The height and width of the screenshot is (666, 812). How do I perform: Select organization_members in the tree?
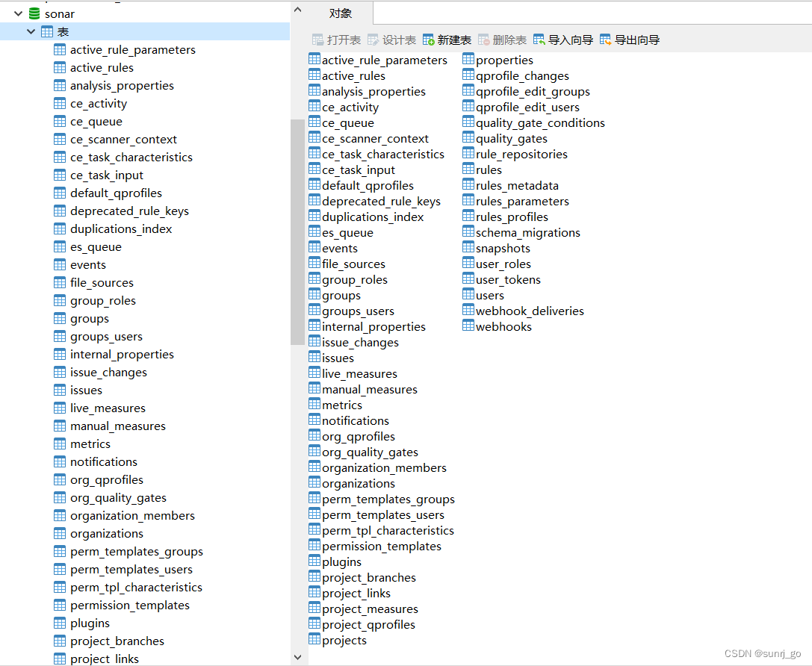coord(132,516)
